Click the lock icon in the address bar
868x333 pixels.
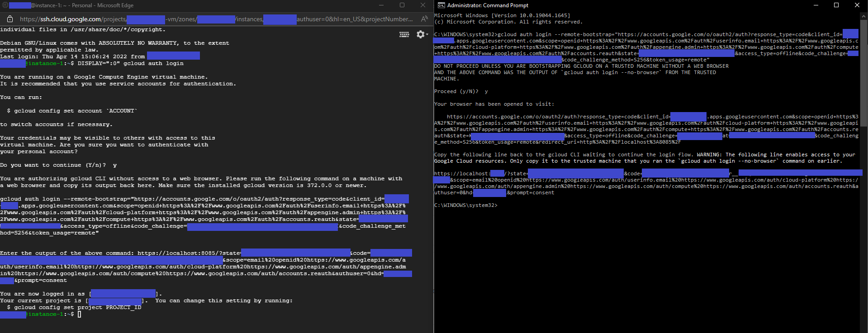(9, 19)
